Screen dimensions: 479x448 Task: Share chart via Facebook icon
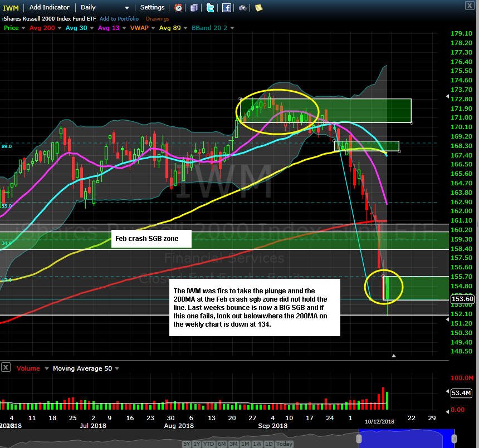pyautogui.click(x=226, y=8)
